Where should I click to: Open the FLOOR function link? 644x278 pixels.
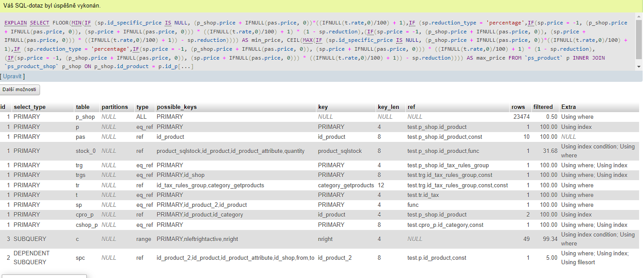click(61, 23)
